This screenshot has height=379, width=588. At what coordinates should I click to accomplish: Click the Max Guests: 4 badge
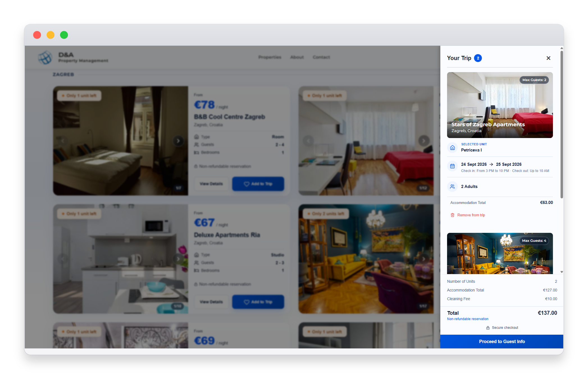coord(534,241)
